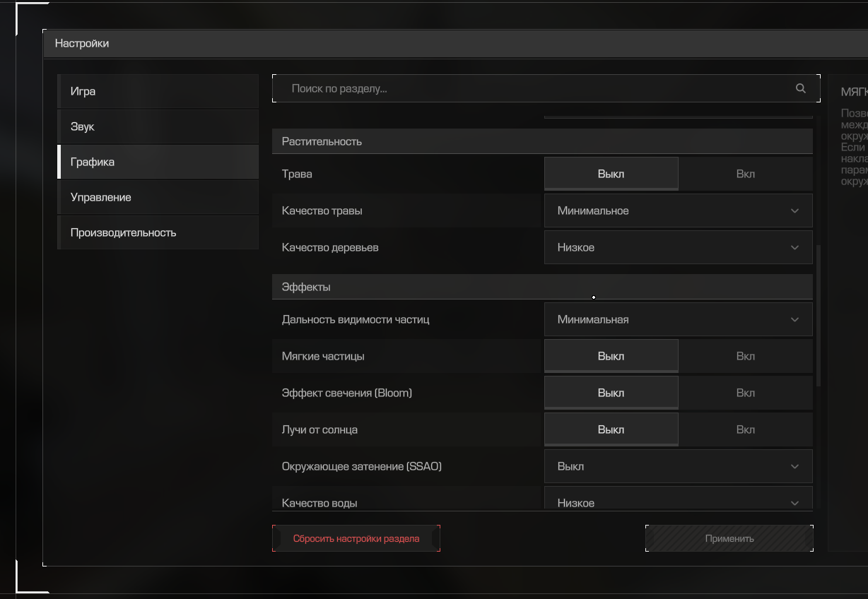Screen dimensions: 868x599
Task: Focus the Поиск по разделу search field
Action: (x=546, y=88)
